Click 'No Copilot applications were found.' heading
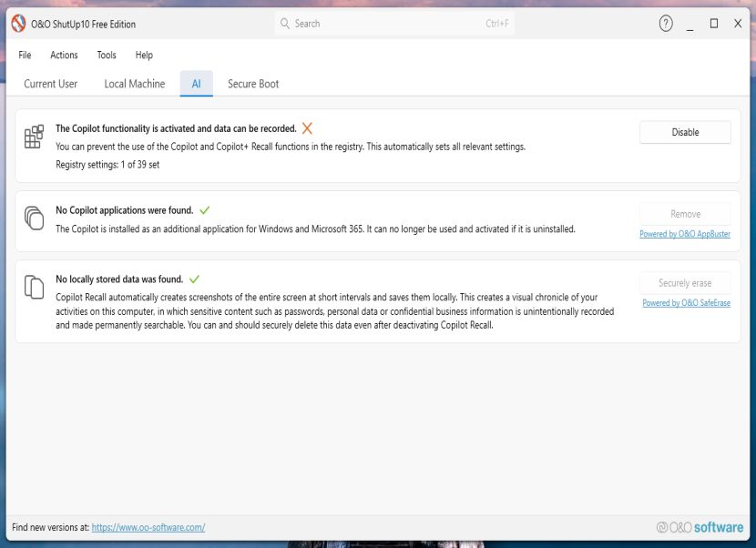 pos(125,210)
